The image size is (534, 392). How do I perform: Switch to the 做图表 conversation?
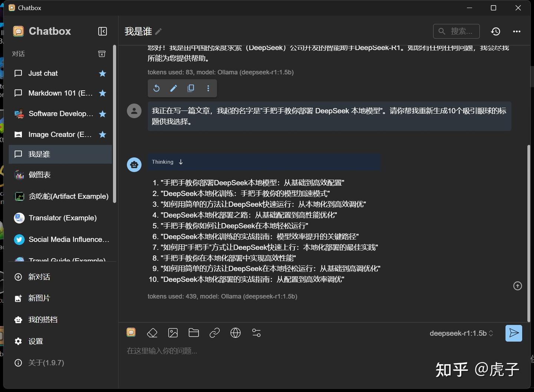coord(40,175)
